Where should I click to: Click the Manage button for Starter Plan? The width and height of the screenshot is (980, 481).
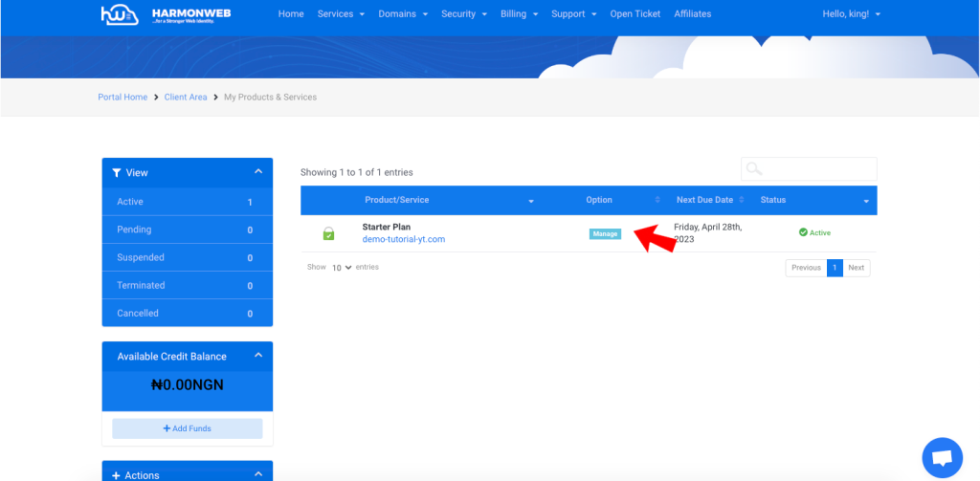tap(605, 233)
